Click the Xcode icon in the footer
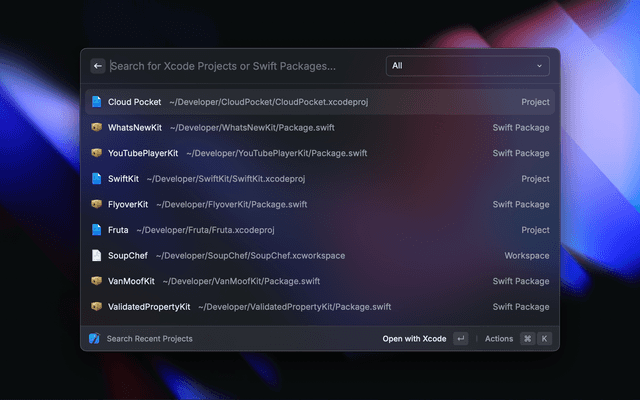 [94, 339]
